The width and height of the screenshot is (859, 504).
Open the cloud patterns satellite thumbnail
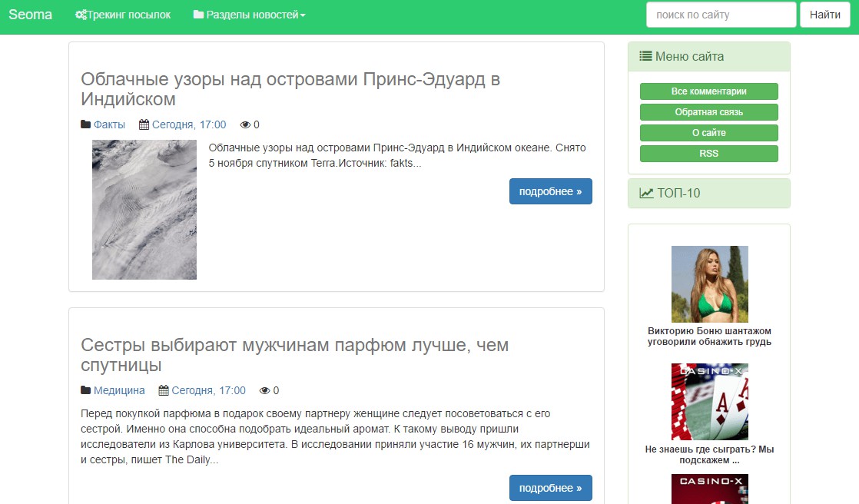point(144,209)
